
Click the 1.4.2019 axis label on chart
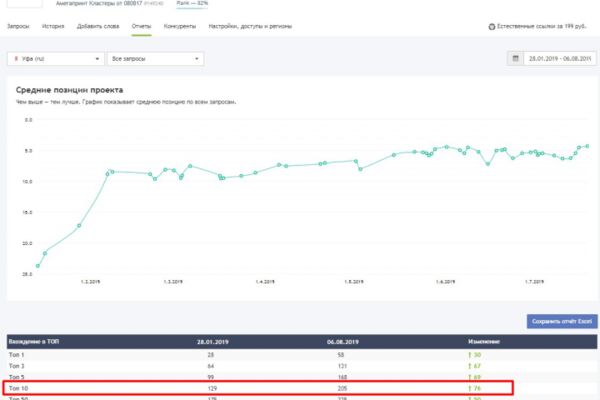point(265,282)
